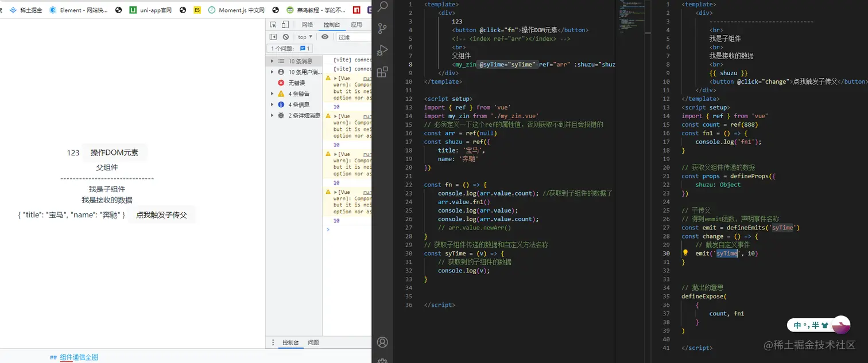This screenshot has height=363, width=868.
Task: Click the IME 中 language indicator
Action: 798,325
